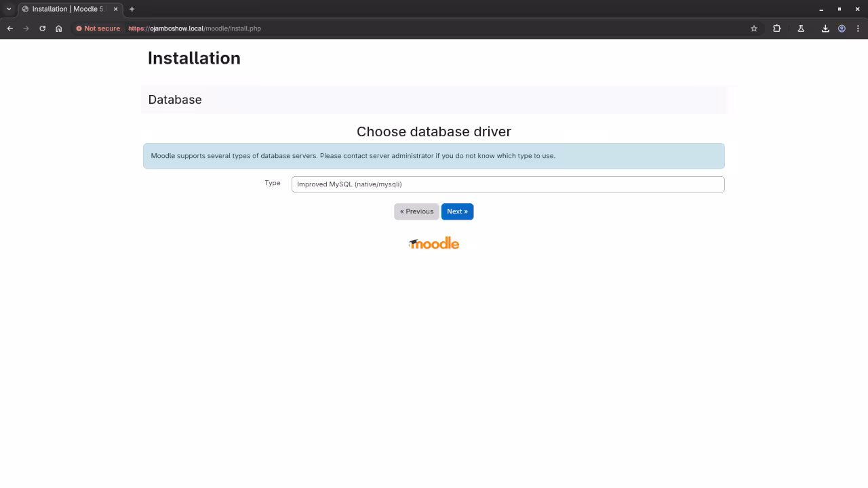Click the Next » button
The width and height of the screenshot is (868, 488).
coord(457,211)
